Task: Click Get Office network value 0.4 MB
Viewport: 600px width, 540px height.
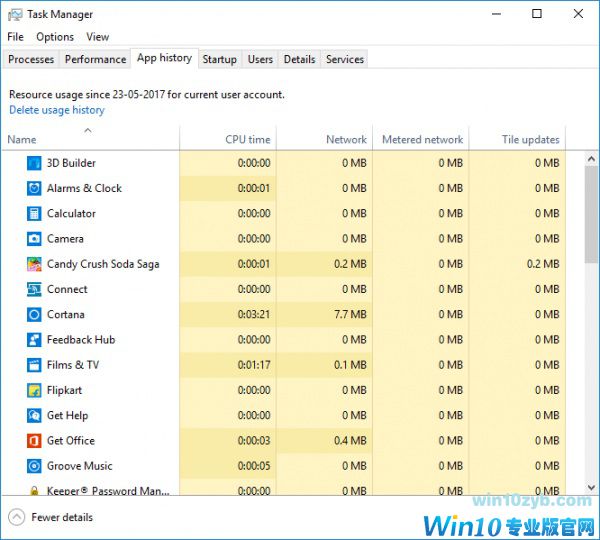Action: (x=350, y=441)
